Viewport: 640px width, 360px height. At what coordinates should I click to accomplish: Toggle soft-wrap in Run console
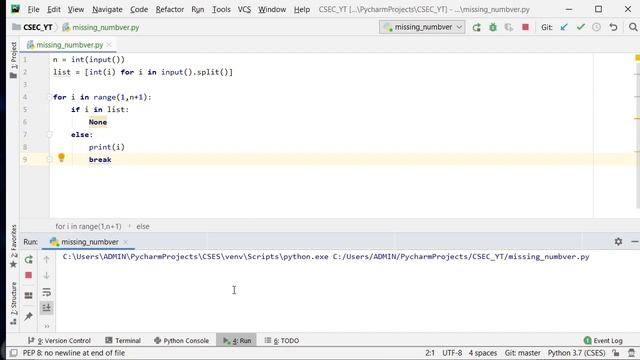(47, 292)
